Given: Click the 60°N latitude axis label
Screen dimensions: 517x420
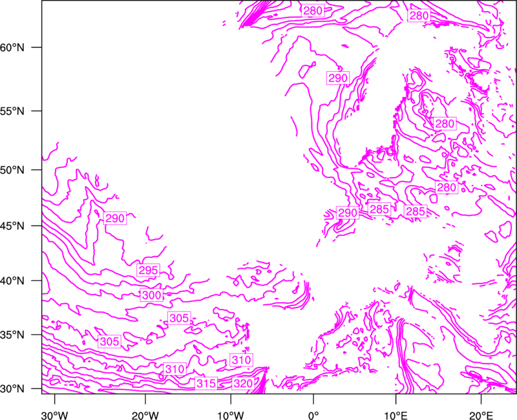Looking at the screenshot, I should [12, 47].
